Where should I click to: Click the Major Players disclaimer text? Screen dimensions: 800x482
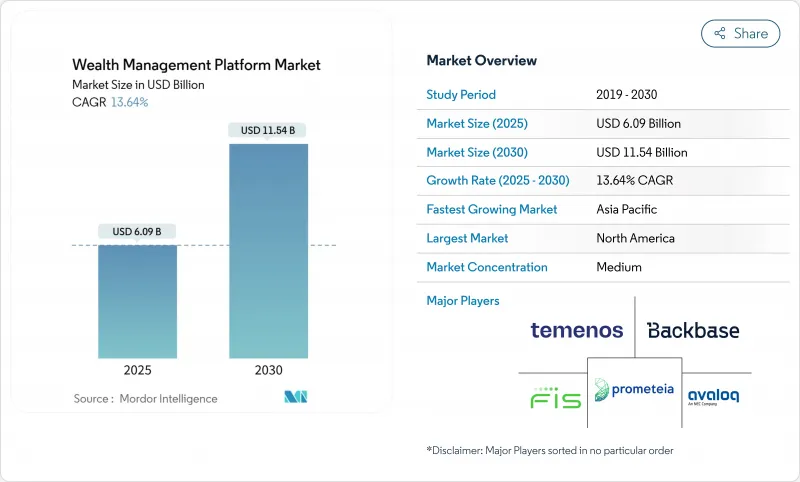pyautogui.click(x=549, y=450)
